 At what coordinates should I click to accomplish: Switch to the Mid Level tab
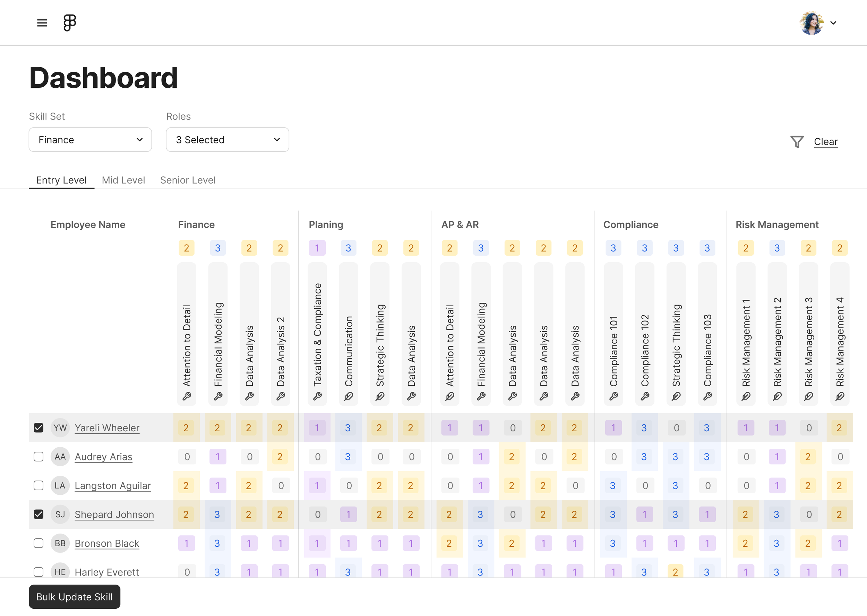123,180
